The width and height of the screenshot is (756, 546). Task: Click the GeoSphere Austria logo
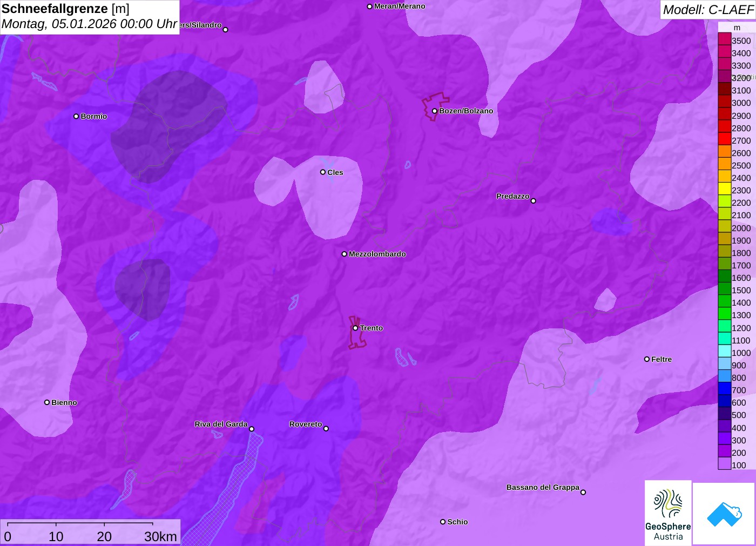(x=668, y=513)
